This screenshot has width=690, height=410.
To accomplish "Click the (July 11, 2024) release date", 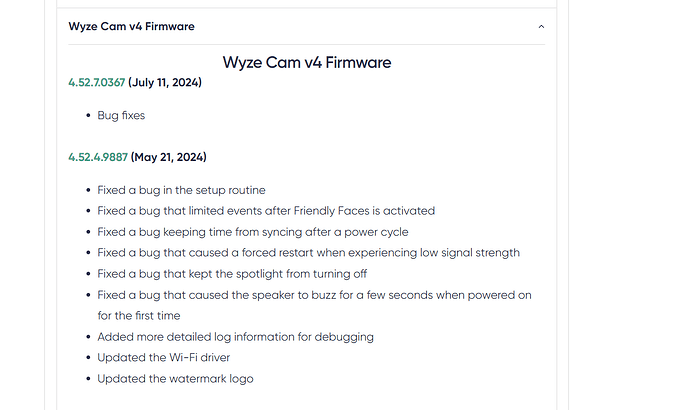I will 165,82.
